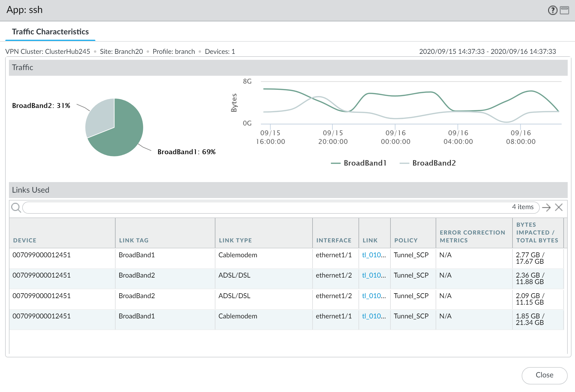Sort by Device column header

coord(25,240)
